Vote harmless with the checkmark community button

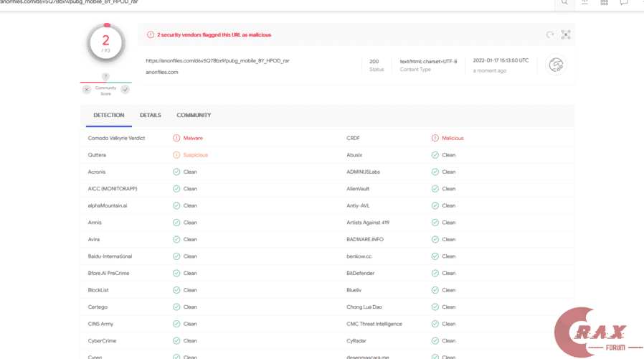[125, 90]
